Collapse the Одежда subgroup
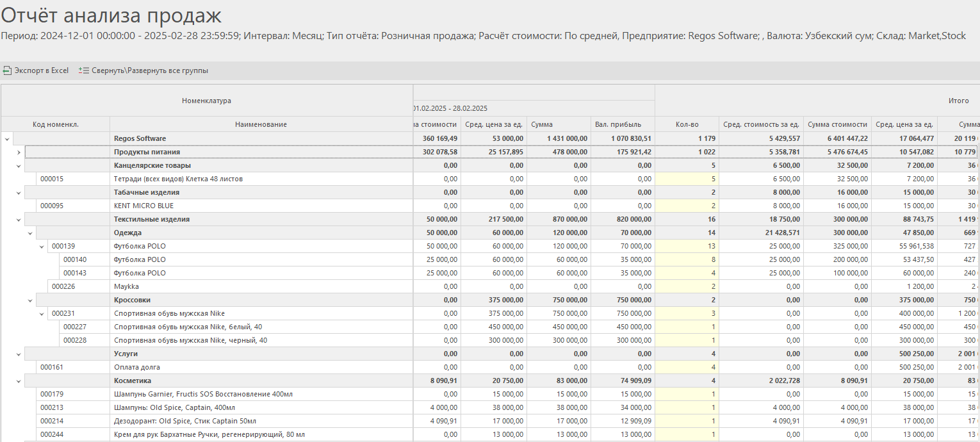 (30, 233)
